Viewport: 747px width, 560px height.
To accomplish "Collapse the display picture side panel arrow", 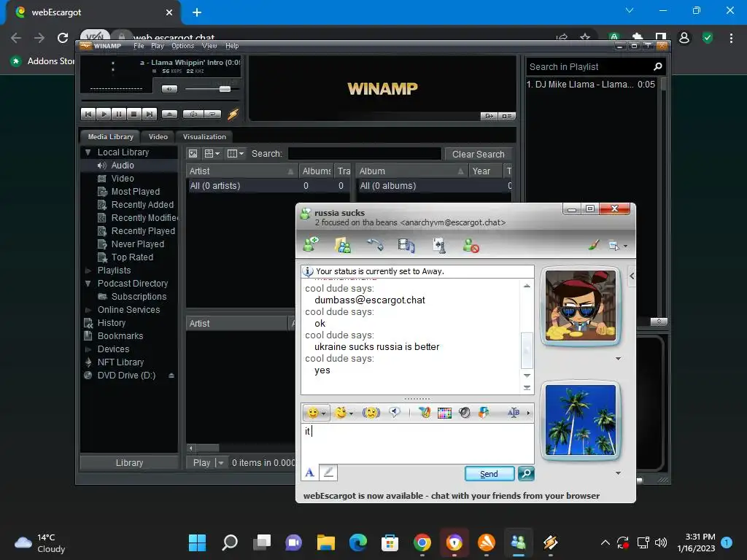I will (632, 276).
